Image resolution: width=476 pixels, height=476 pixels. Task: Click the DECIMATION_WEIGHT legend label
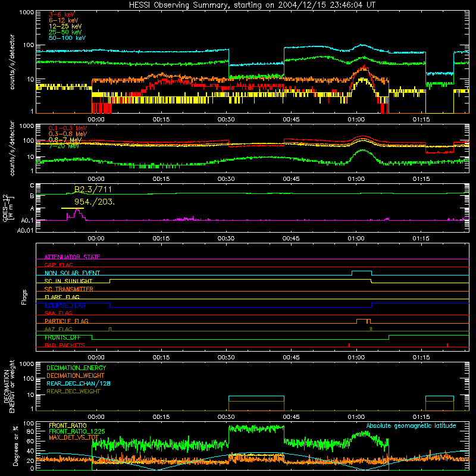pos(76,375)
